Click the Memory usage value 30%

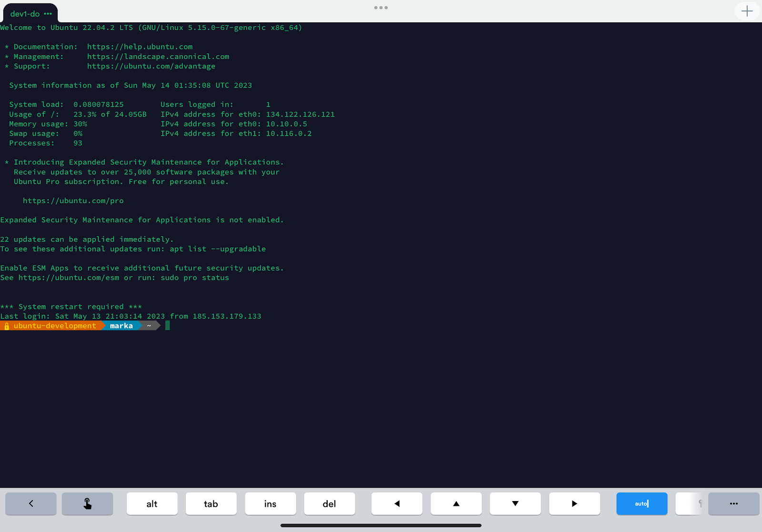[x=80, y=124]
